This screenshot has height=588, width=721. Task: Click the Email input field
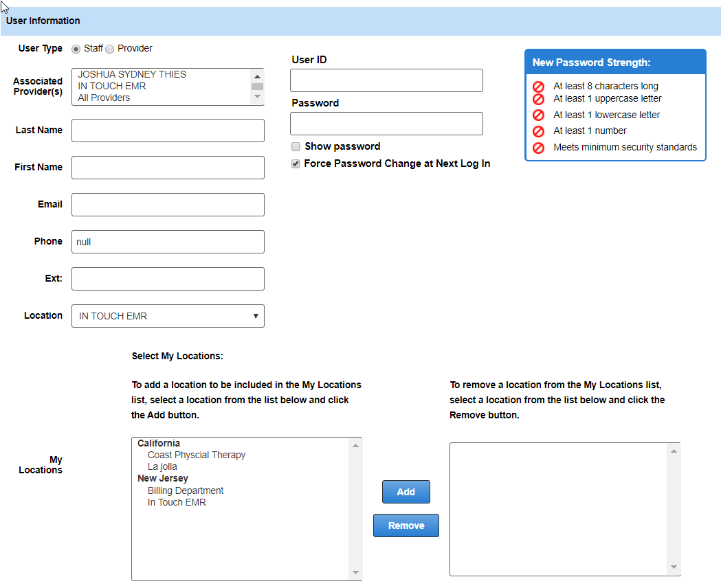168,205
